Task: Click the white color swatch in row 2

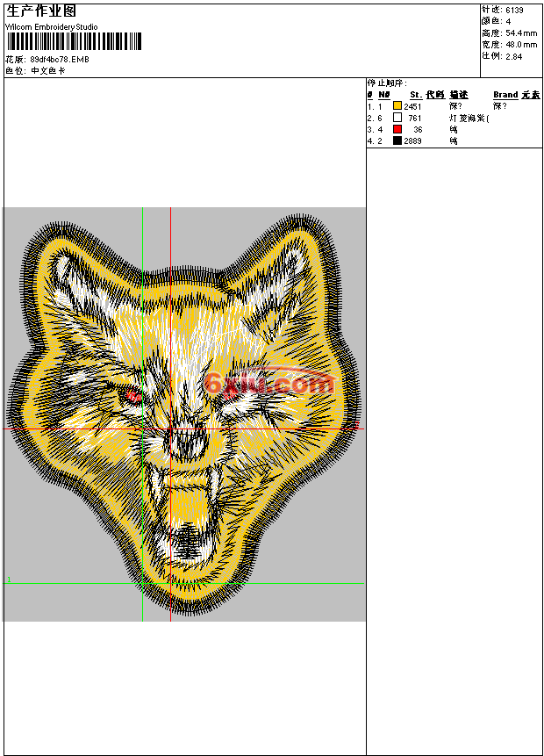Action: 397,117
